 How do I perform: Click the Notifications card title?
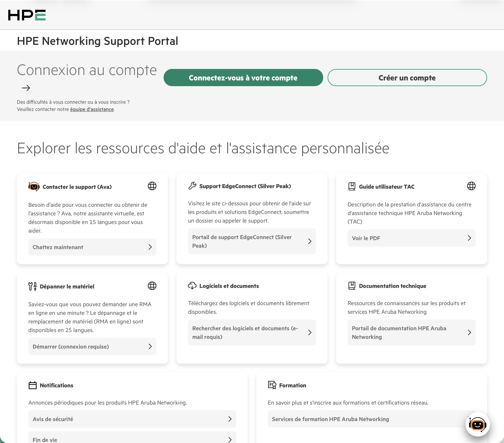pyautogui.click(x=56, y=386)
